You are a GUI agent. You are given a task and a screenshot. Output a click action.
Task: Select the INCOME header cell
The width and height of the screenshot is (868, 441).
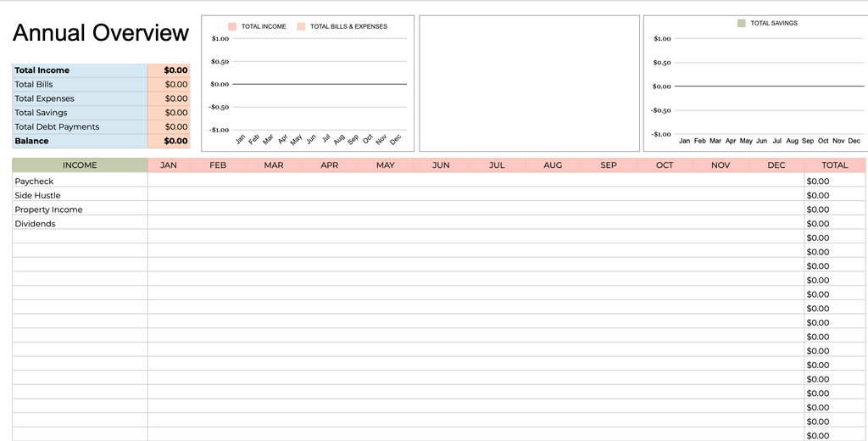[x=80, y=165]
